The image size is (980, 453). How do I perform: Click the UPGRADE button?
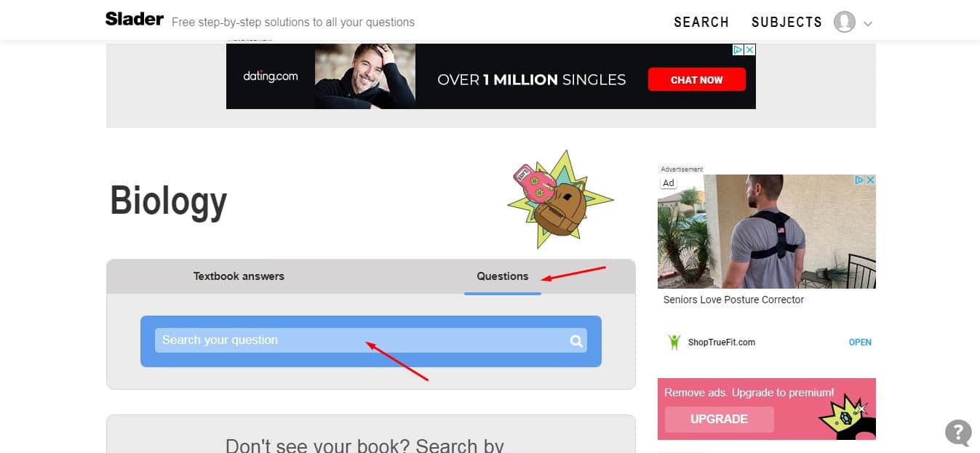[719, 419]
